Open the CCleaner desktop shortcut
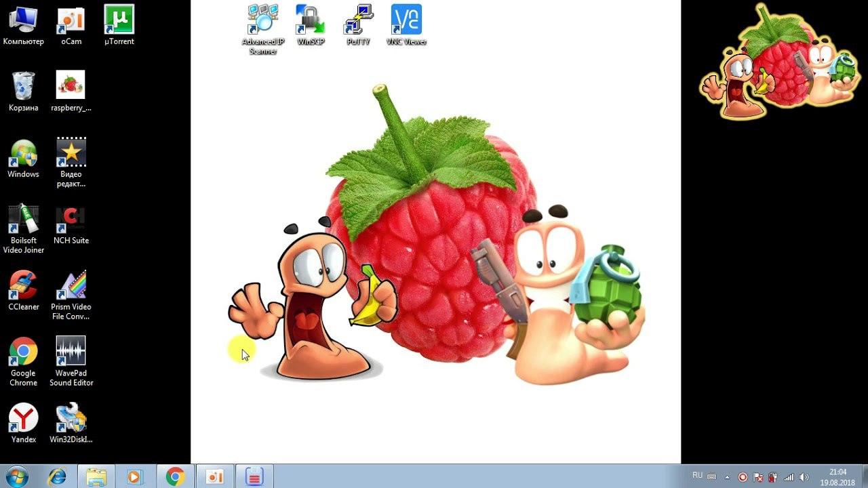 coord(23,291)
